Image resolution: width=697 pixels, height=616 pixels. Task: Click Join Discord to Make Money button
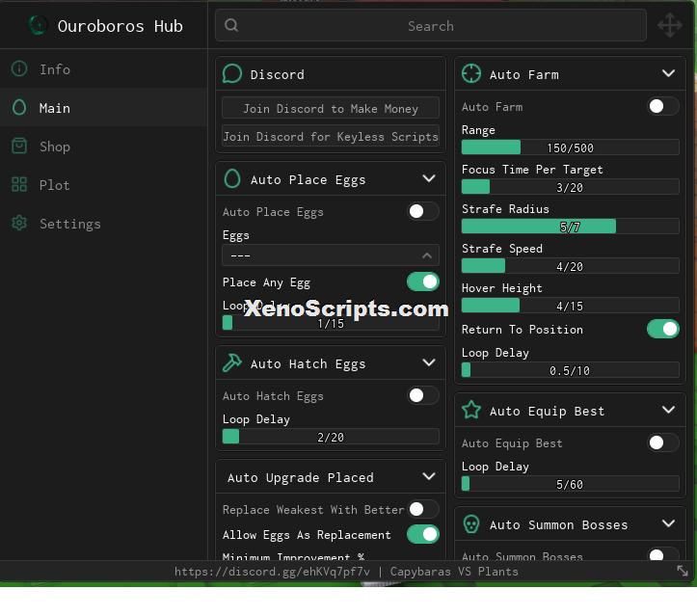click(x=331, y=108)
